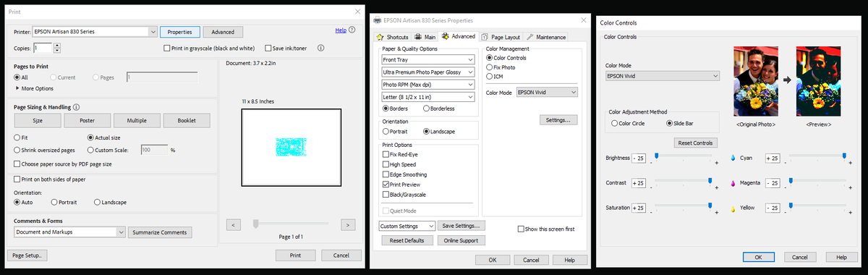Open Color Mode dropdown in Color Controls
868x275 pixels.
pyautogui.click(x=663, y=75)
